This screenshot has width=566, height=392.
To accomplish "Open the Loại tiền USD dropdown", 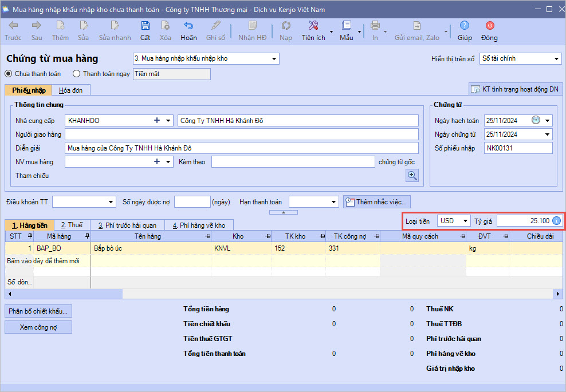I will [x=466, y=221].
